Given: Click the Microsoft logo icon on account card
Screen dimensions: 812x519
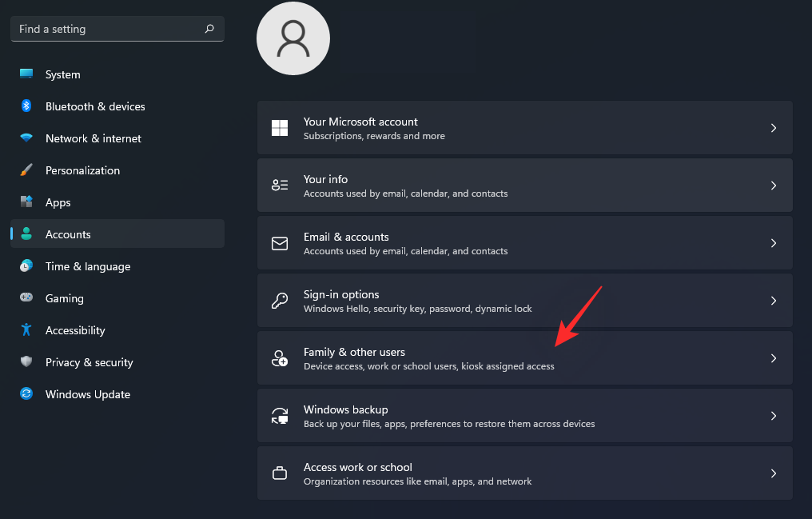Looking at the screenshot, I should [x=280, y=127].
